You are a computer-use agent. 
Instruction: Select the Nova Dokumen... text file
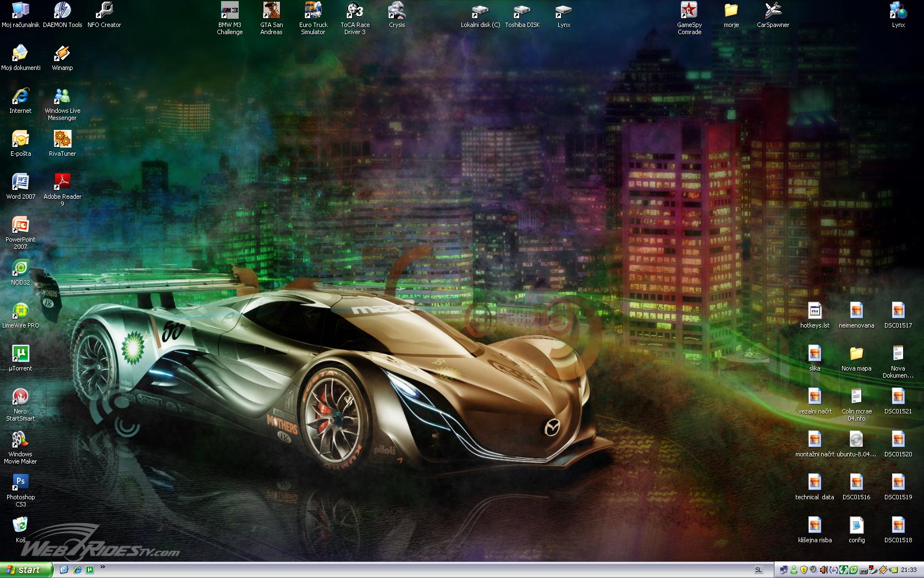coord(898,362)
